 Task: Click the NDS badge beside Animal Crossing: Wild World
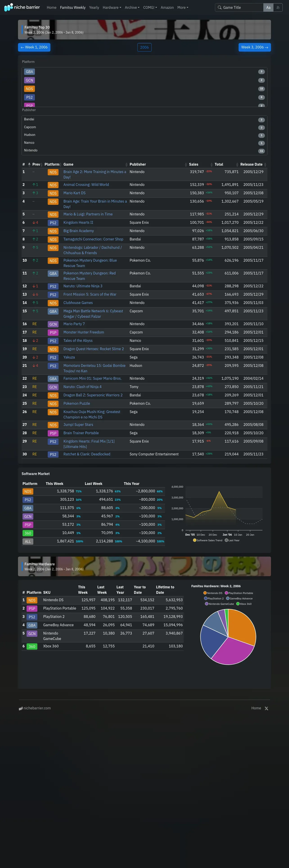coord(53,185)
